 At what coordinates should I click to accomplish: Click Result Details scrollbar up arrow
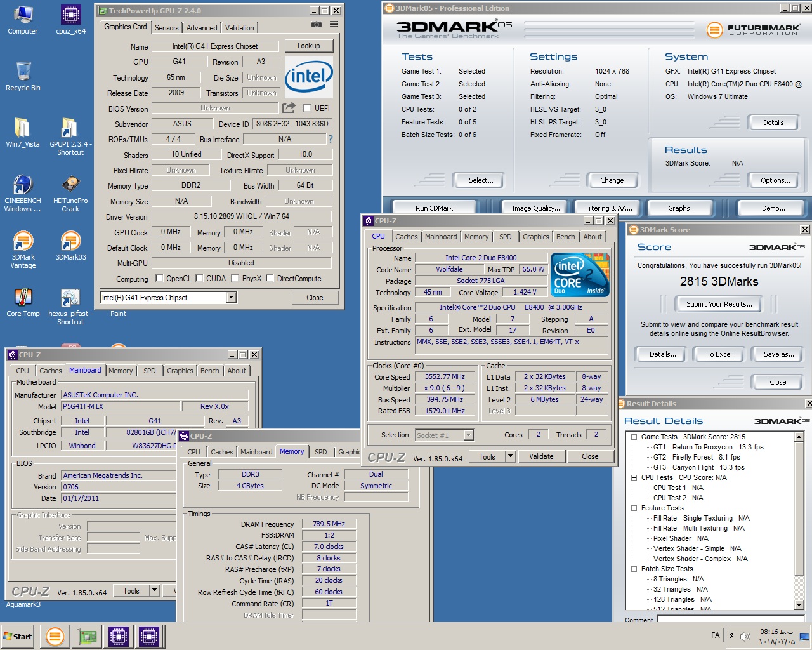pos(799,437)
